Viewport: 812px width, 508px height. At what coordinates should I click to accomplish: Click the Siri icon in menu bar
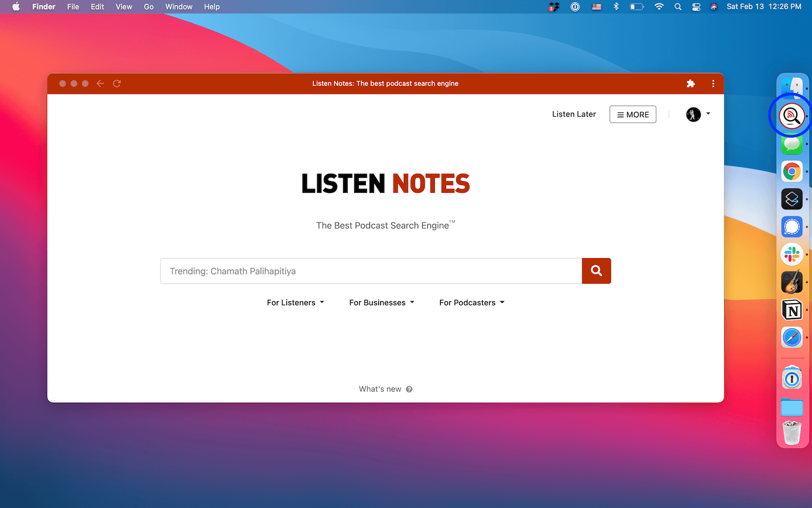(714, 7)
